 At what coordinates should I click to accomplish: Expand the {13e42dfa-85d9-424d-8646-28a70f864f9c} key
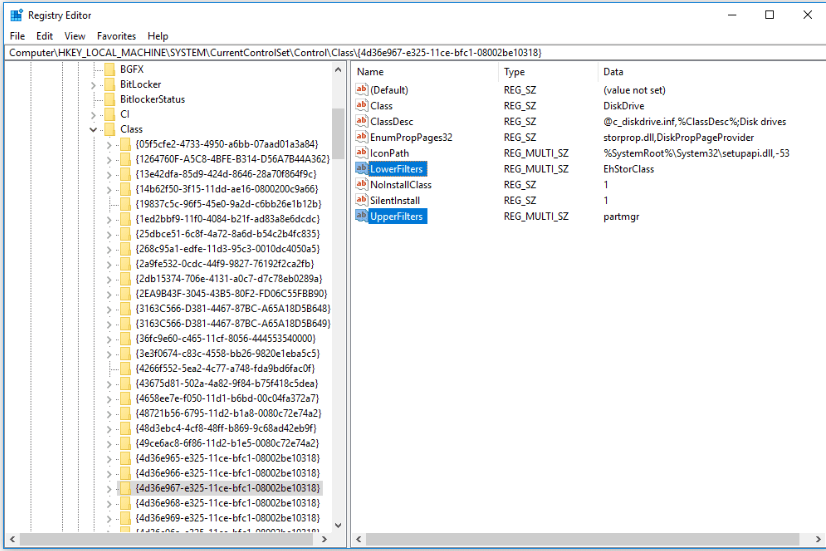[x=109, y=174]
